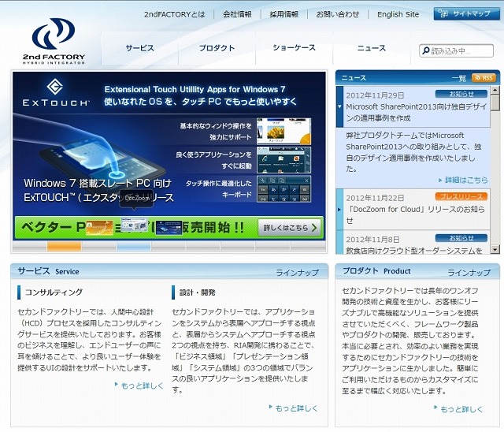Open the サービス navigation tab
Viewport: 504px width, 432px height.
pyautogui.click(x=140, y=48)
